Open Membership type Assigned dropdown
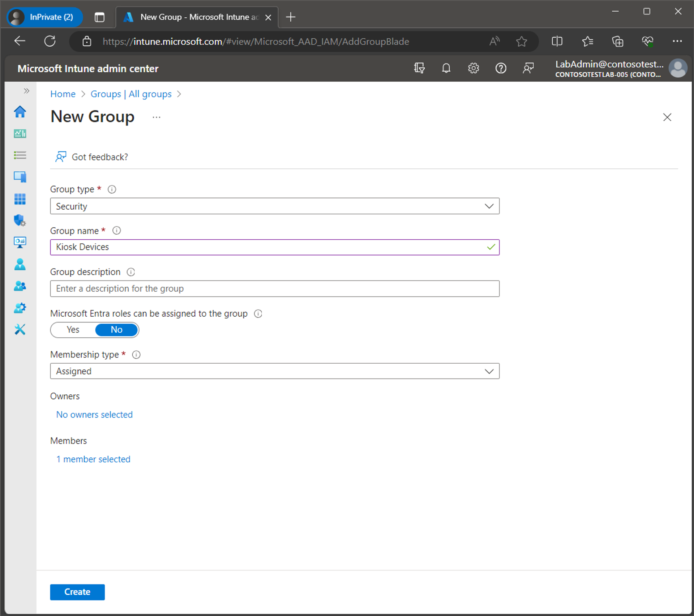This screenshot has width=694, height=616. pyautogui.click(x=275, y=371)
